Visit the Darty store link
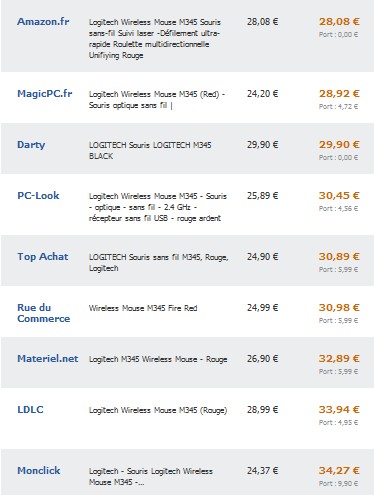Screen dimensions: 374x495 tap(31, 145)
